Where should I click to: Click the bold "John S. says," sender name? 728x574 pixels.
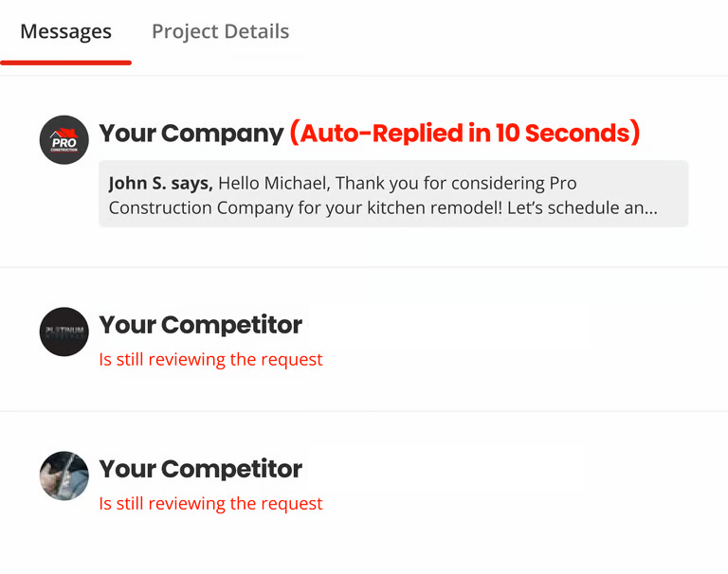click(x=160, y=183)
